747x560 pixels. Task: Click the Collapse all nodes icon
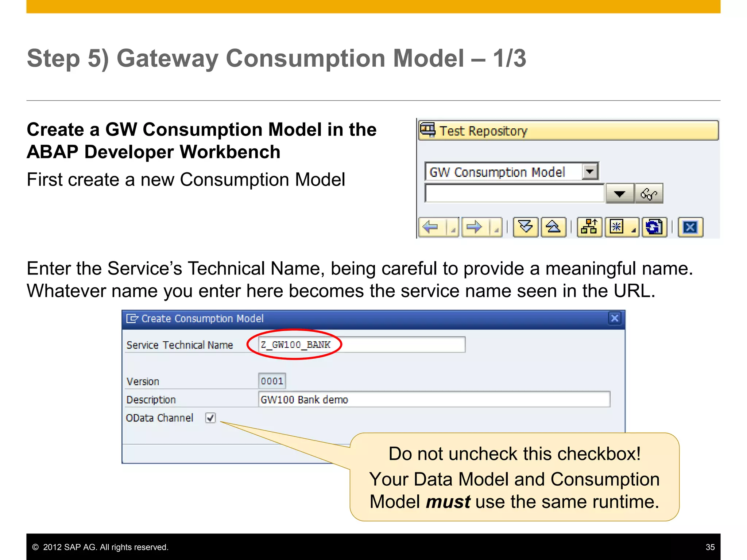click(553, 227)
